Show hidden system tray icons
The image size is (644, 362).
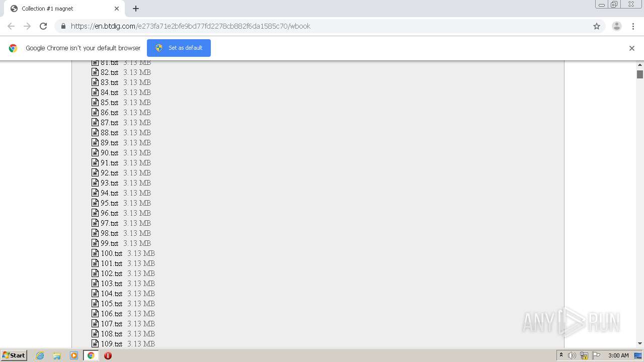[561, 355]
